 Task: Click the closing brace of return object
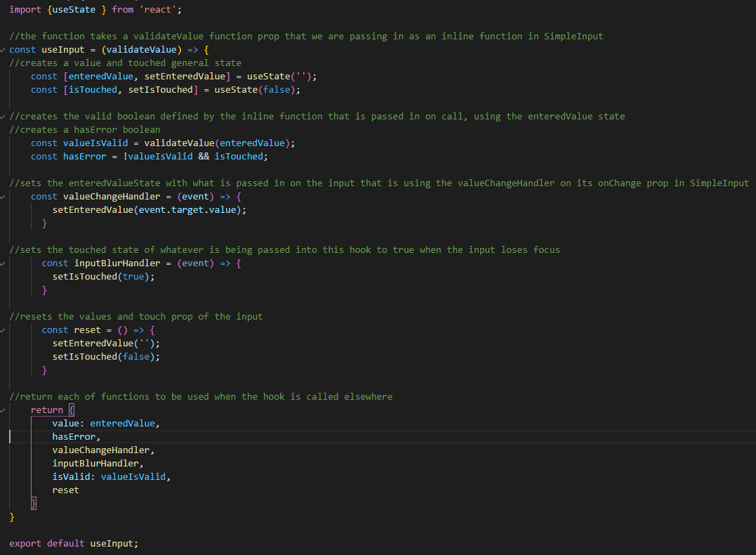[x=32, y=503]
